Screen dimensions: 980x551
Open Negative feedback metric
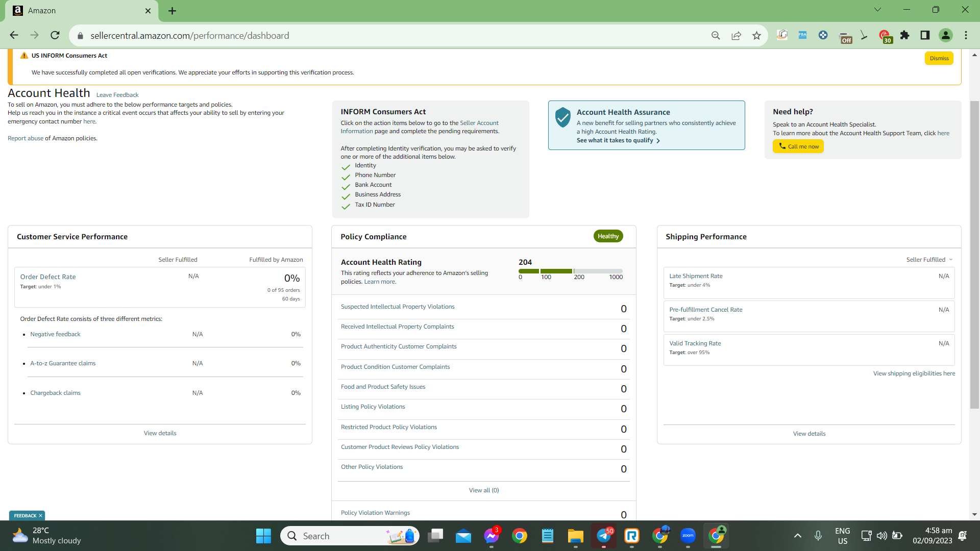pos(55,334)
